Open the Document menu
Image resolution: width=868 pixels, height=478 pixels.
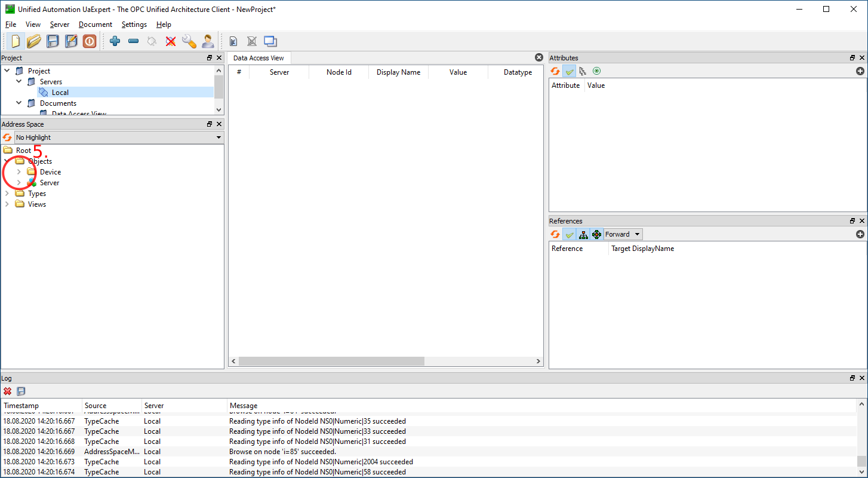point(96,24)
